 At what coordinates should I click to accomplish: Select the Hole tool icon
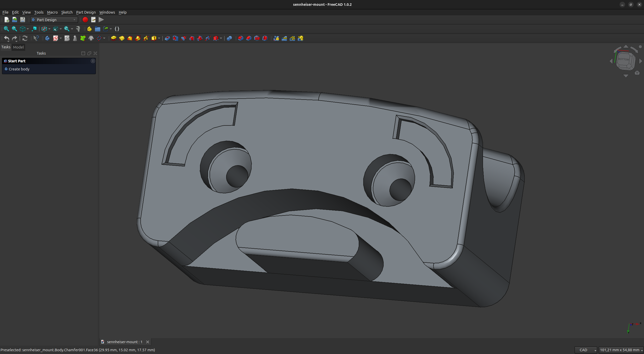pyautogui.click(x=175, y=38)
